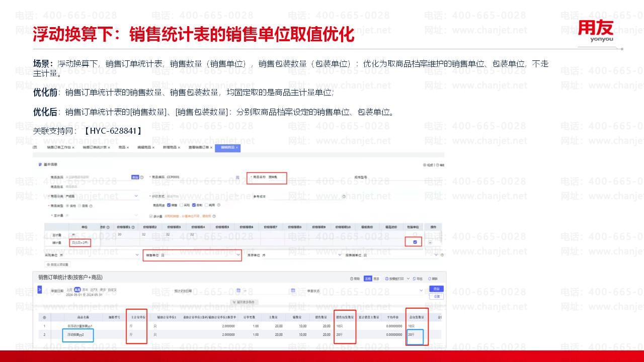This screenshot has width=644, height=362.
Task: Toggle the 销售 checkbox under 商品用途
Action: (169, 205)
